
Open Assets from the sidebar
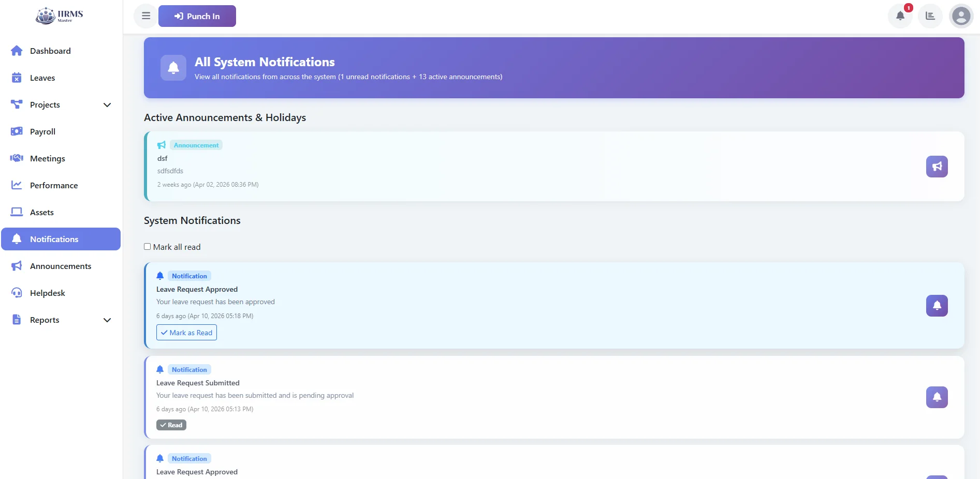(x=61, y=212)
